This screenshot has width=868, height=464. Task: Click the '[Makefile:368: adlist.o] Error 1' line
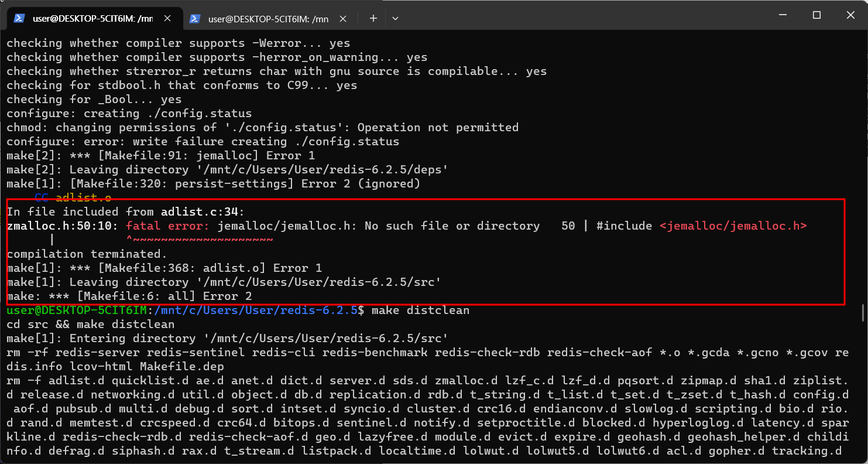point(164,268)
